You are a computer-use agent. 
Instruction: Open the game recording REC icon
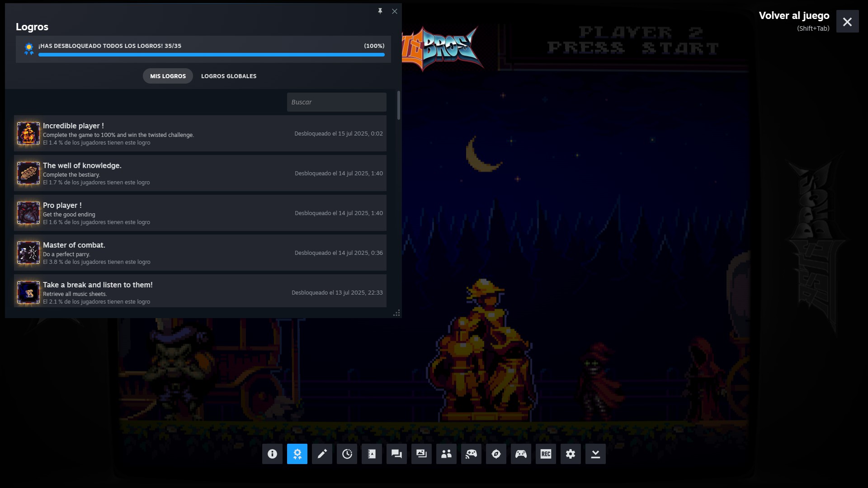[x=546, y=454]
